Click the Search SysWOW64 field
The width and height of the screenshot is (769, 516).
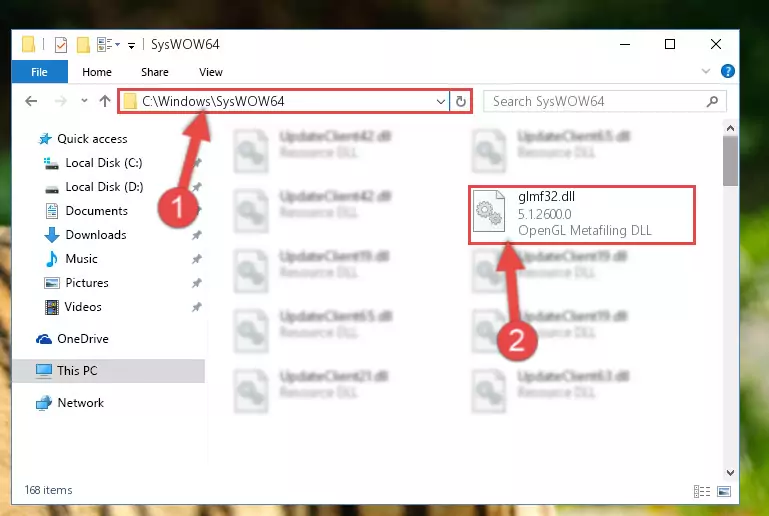pos(604,102)
